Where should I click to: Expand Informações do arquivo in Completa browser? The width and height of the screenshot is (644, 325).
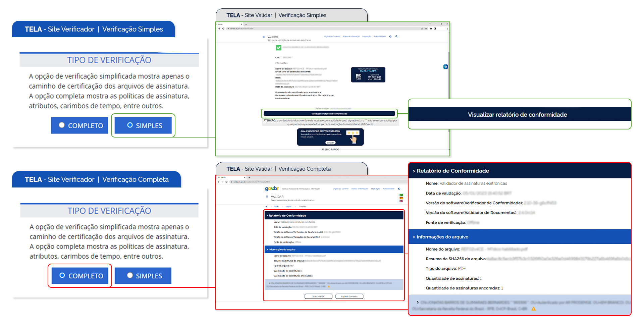point(334,250)
